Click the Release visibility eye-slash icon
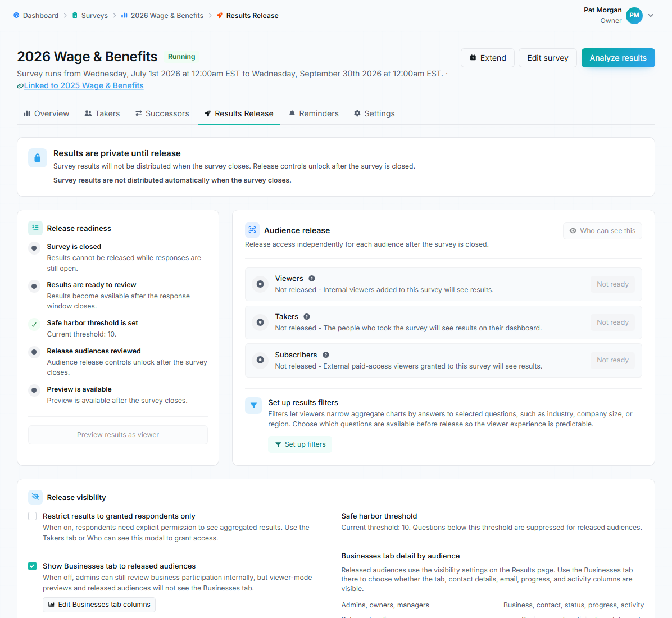The image size is (672, 618). point(35,497)
